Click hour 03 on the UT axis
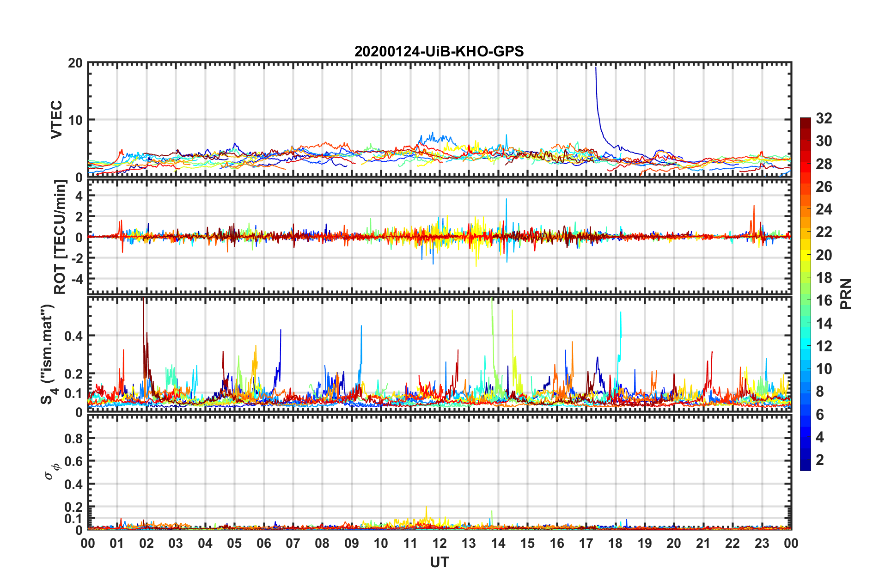This screenshot has height=588, width=879. [176, 543]
